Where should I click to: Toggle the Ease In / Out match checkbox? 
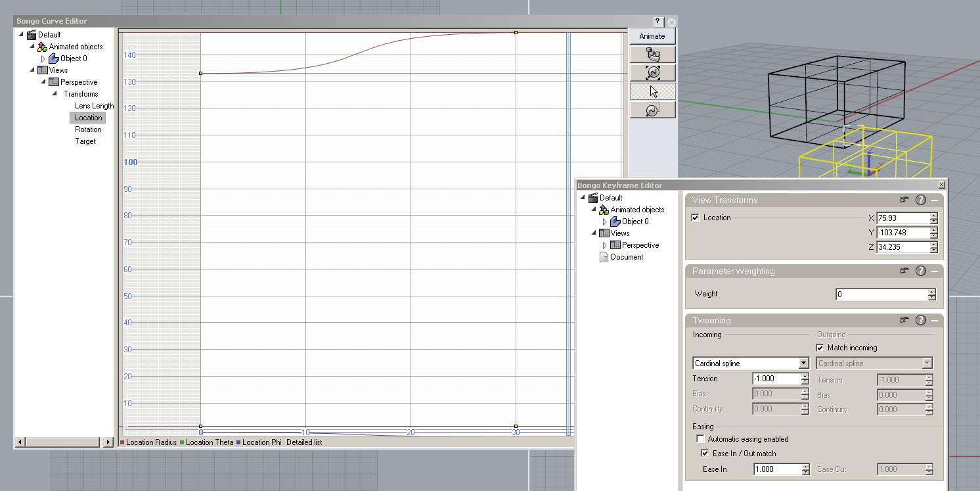[x=705, y=454]
